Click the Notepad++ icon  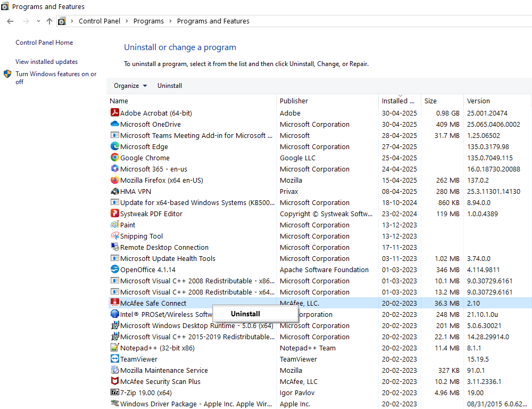click(x=115, y=348)
